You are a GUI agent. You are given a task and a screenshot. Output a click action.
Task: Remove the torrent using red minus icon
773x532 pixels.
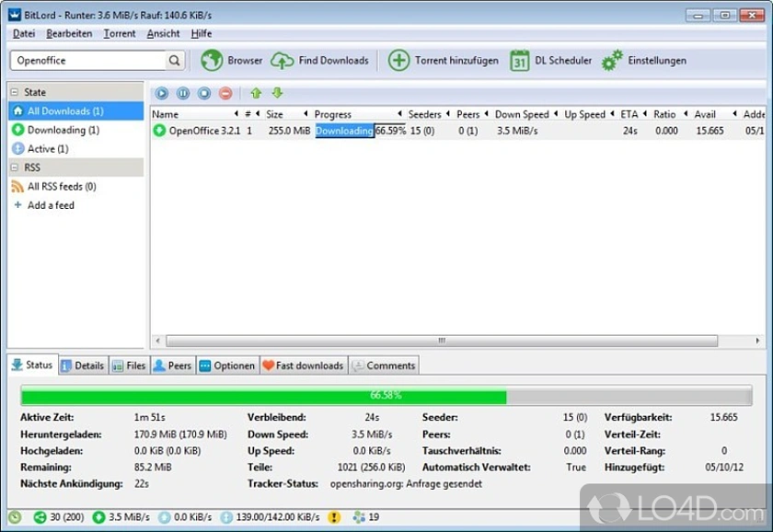coord(224,93)
